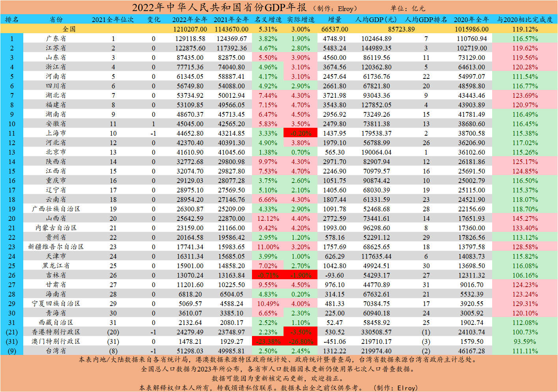Viewport: 558px width, 392px height.
Task: Select the '北京市' row label
Action: pyautogui.click(x=56, y=152)
